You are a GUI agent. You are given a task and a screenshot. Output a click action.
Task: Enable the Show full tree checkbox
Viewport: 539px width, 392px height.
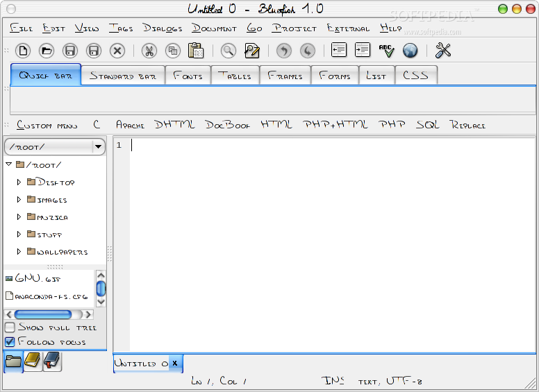[x=10, y=327]
